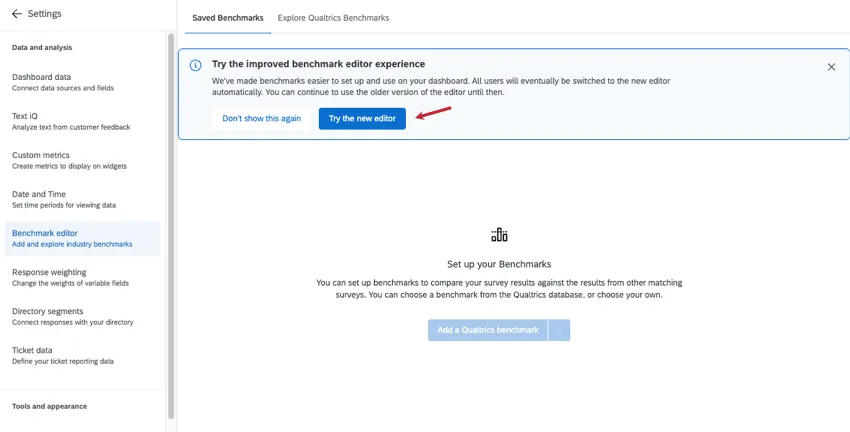Click the Set up your Benchmarks heading
Screen dimensions: 850x432
pos(499,265)
